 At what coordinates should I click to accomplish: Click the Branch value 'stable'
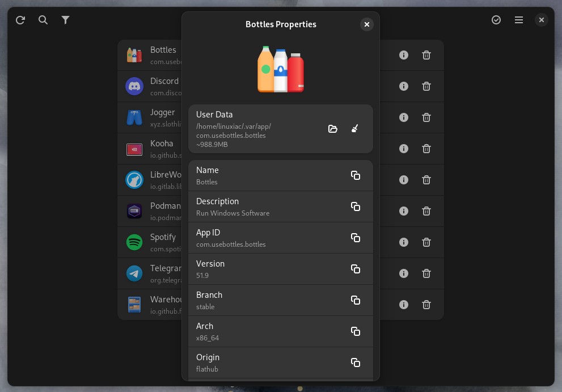(205, 307)
